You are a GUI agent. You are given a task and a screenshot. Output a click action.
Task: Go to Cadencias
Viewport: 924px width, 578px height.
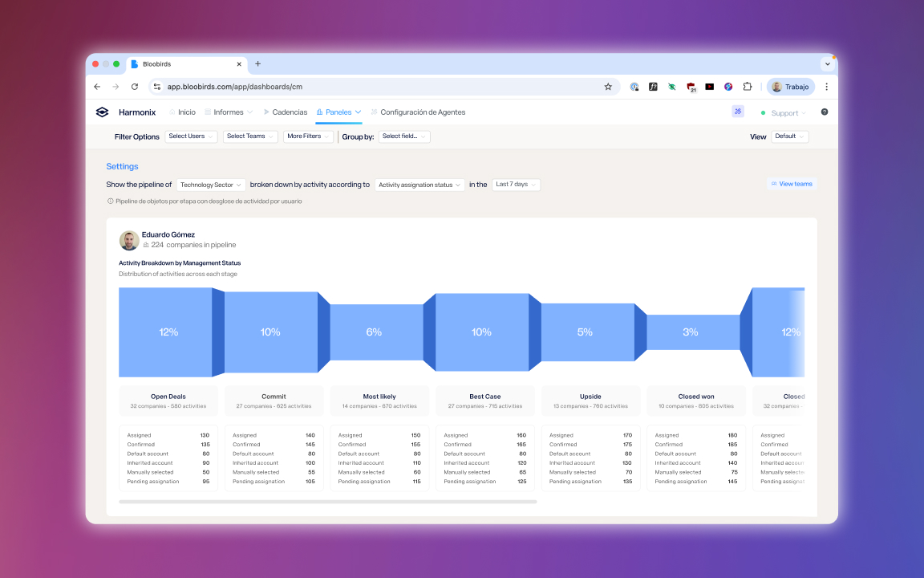tap(286, 112)
